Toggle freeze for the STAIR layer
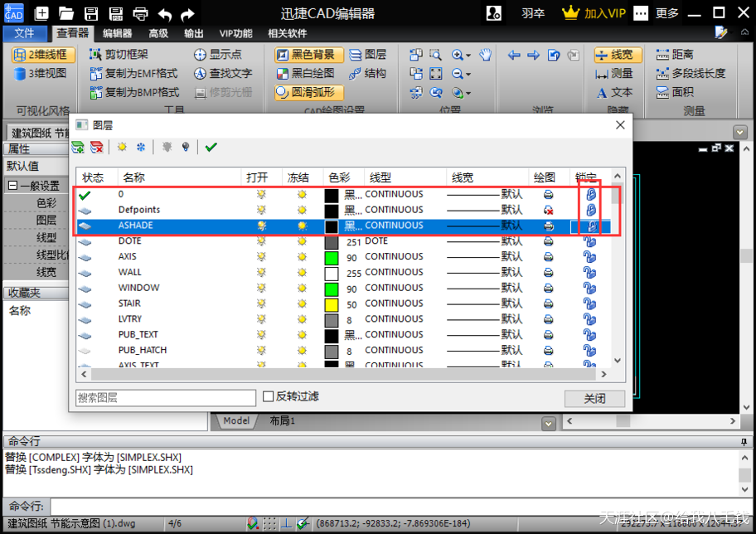The image size is (756, 534). (x=303, y=304)
